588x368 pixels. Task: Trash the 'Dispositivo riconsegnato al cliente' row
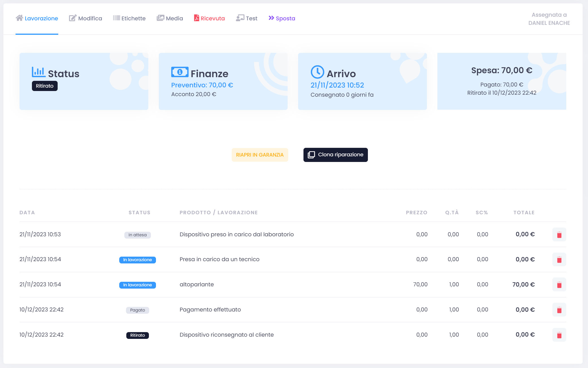point(559,335)
